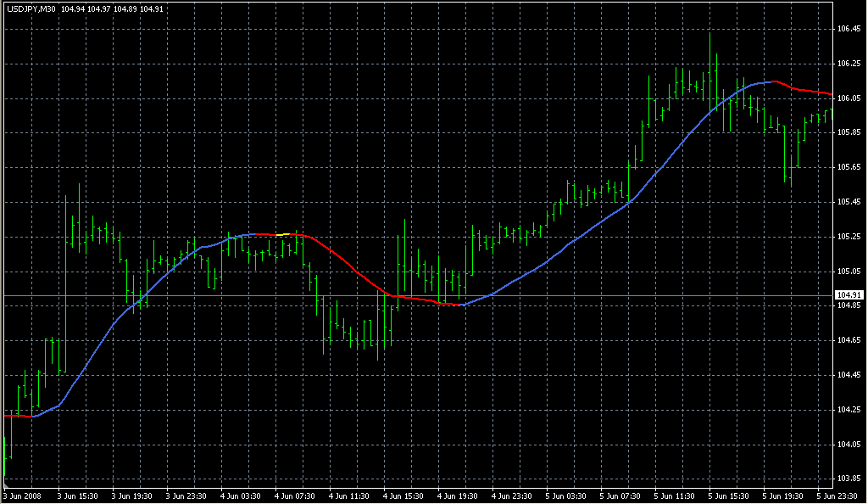This screenshot has width=868, height=504.
Task: Click the current price label 104.91
Action: [847, 295]
